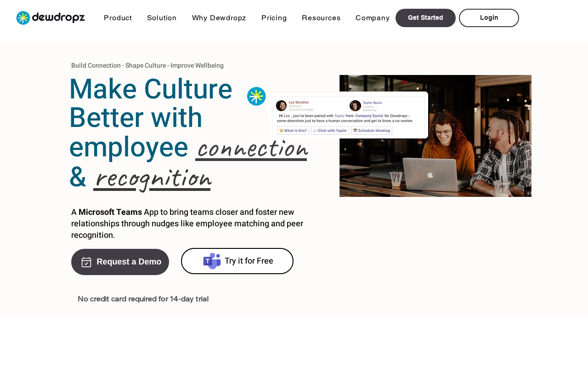Click the Request a Demo button
The width and height of the screenshot is (588, 368).
120,262
